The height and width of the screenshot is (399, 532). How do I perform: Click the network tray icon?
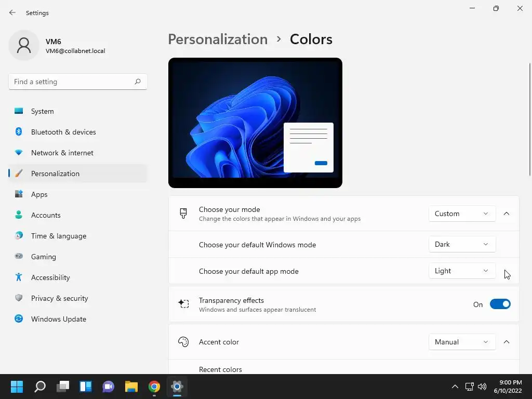[x=469, y=387]
